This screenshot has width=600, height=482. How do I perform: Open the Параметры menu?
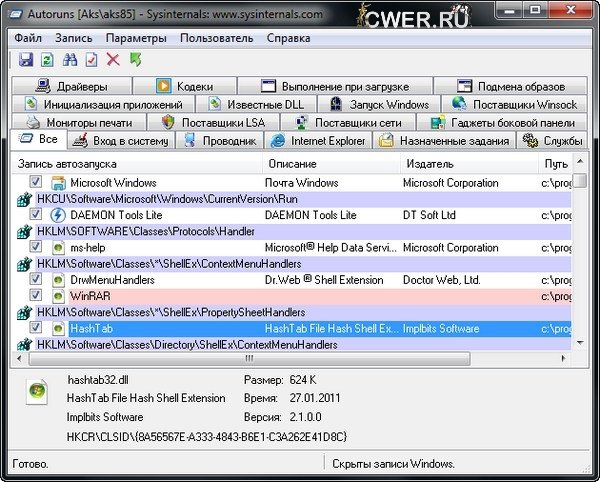(135, 38)
